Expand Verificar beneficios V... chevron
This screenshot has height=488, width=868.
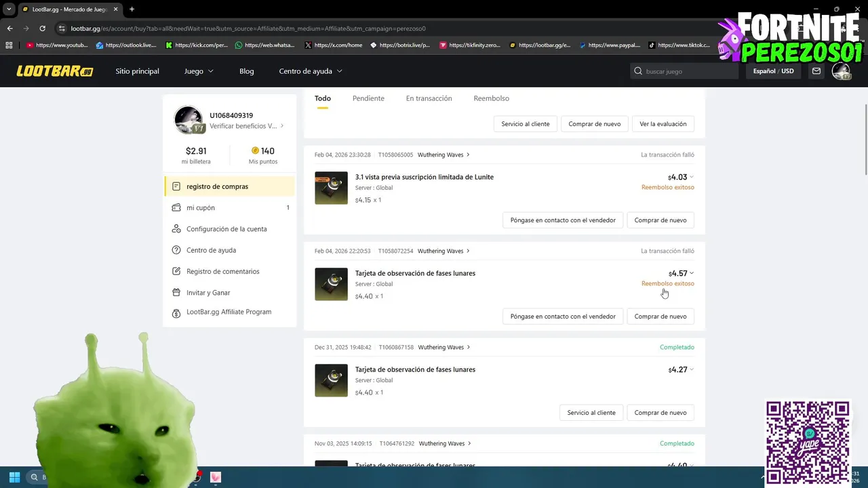(x=282, y=126)
